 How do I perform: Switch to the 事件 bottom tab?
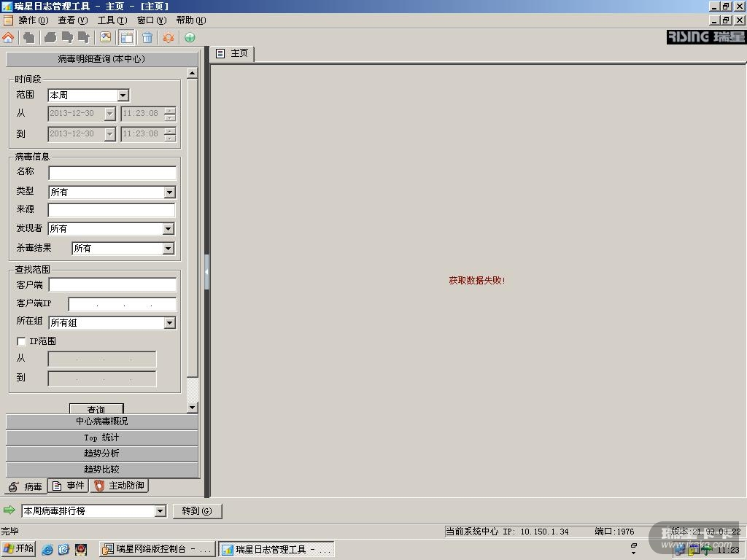(x=69, y=486)
